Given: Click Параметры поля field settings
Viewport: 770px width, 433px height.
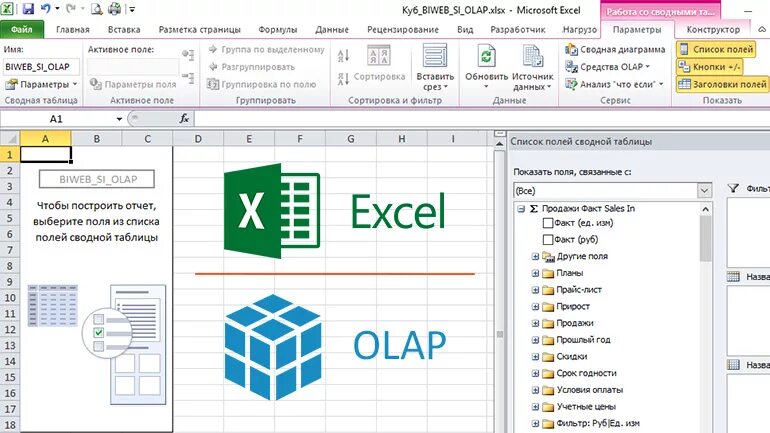Looking at the screenshot, I should pos(133,84).
